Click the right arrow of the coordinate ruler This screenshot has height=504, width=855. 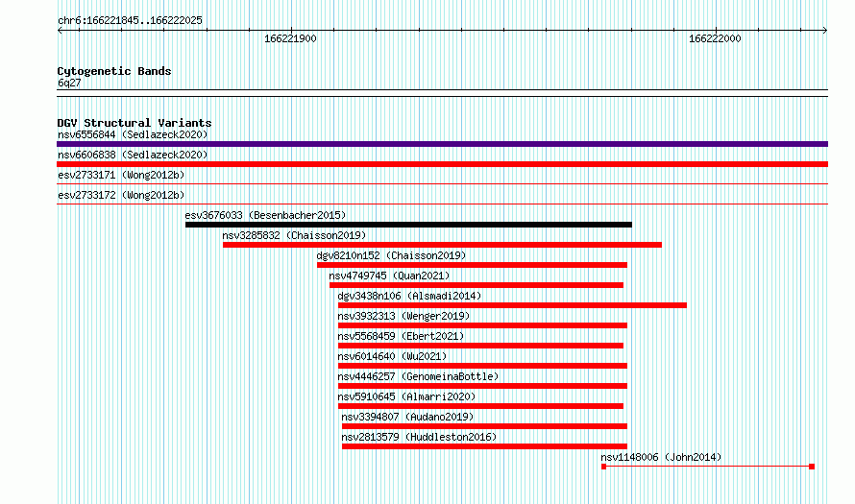click(x=825, y=31)
